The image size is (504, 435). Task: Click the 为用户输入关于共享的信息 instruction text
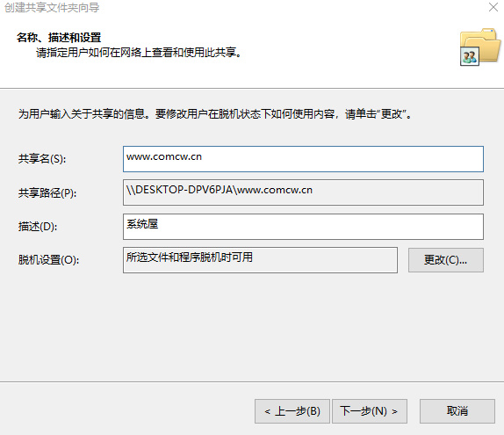[x=215, y=114]
